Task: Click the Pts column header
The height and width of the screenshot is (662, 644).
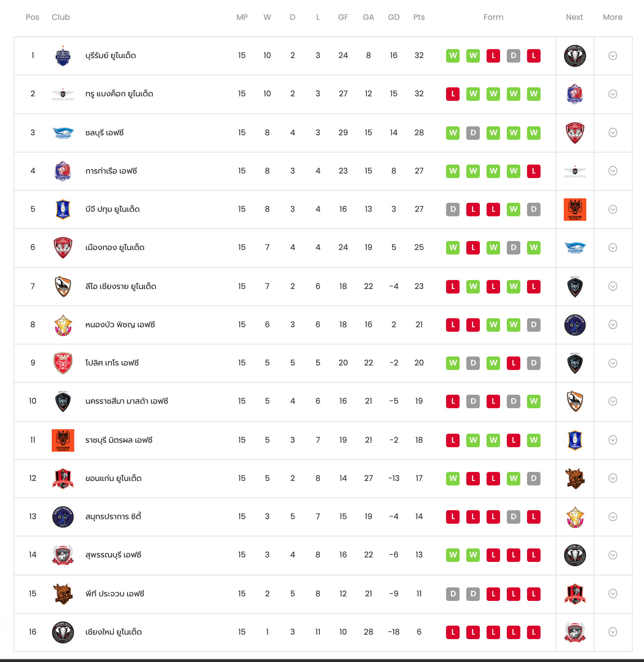Action: coord(419,17)
